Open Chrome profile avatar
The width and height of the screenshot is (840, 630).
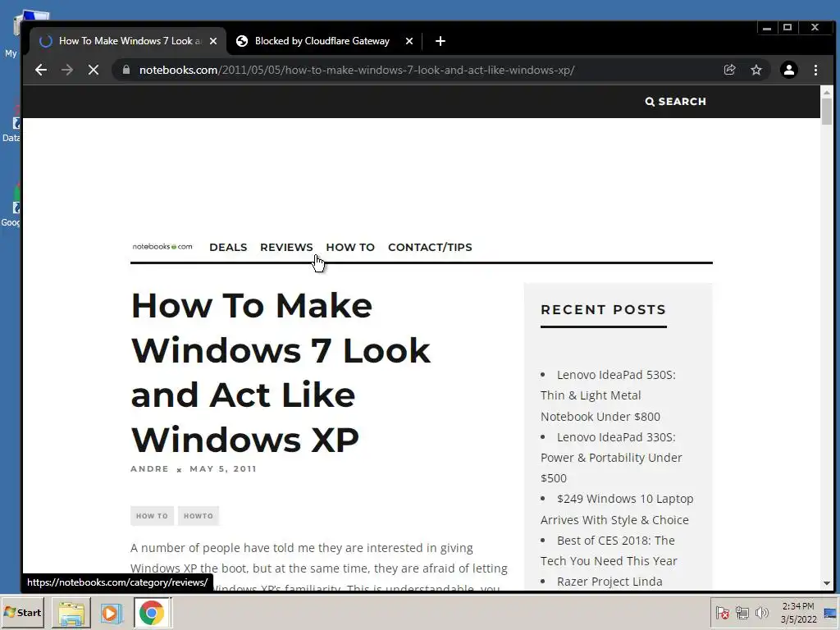tap(788, 71)
